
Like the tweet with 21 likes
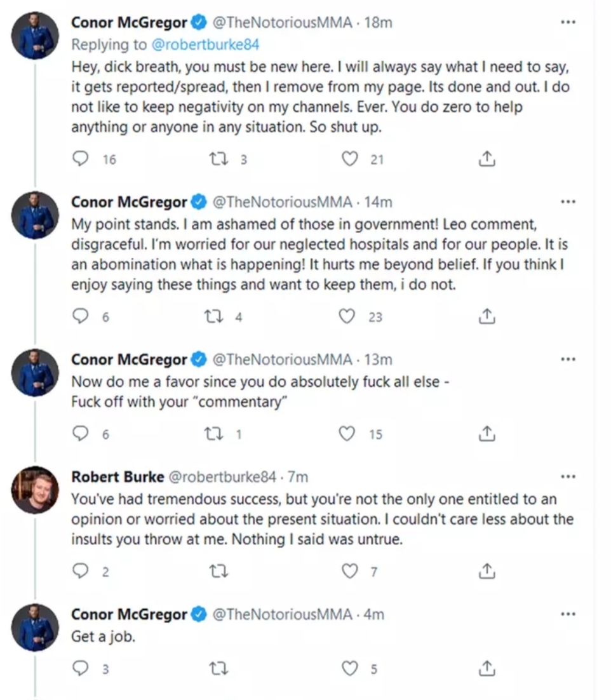pyautogui.click(x=350, y=159)
